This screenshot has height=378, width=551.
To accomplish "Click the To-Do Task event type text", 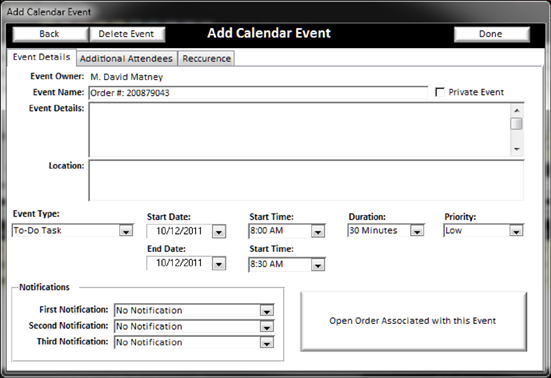I will 38,230.
